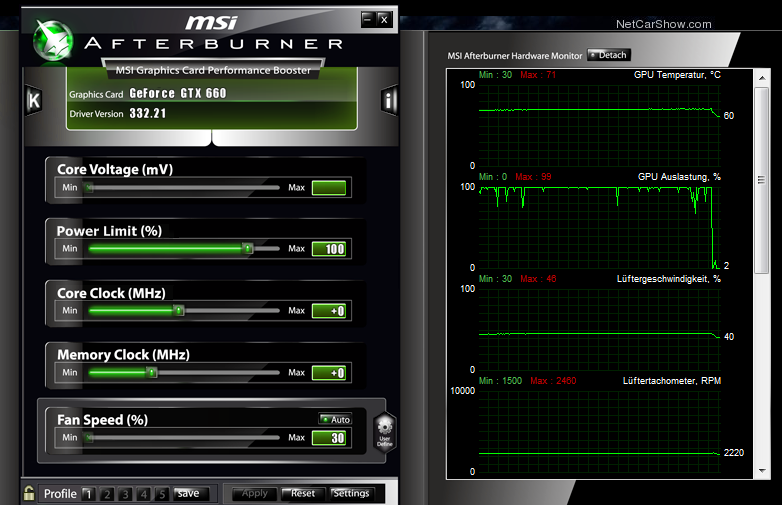Click the Apply button
Image resolution: width=782 pixels, height=505 pixels.
tap(254, 494)
